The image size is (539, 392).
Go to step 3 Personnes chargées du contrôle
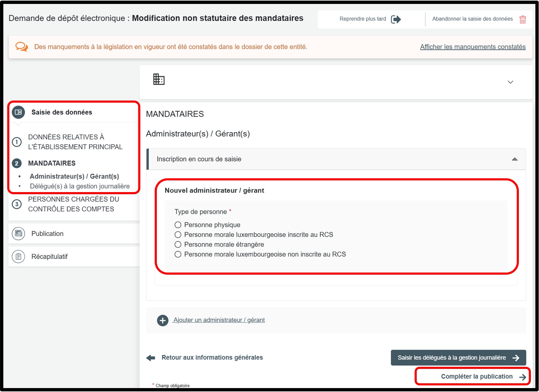(x=73, y=204)
